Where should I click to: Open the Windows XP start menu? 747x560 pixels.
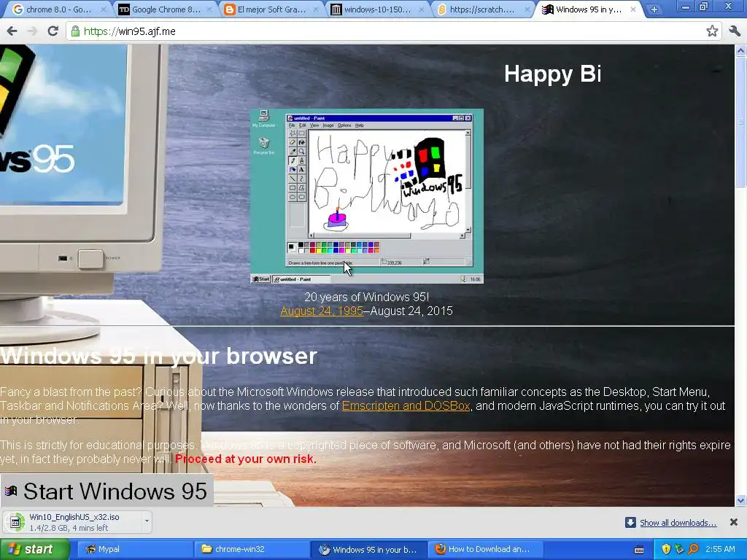coord(35,549)
